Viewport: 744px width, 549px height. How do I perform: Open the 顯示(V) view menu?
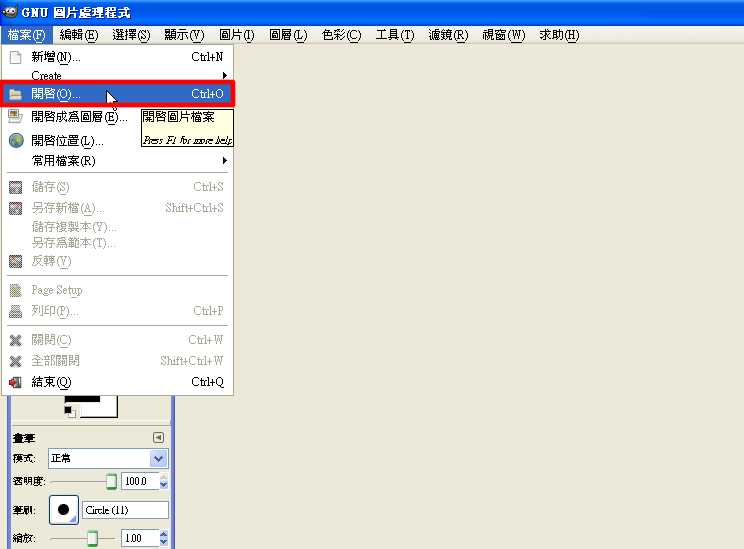[x=184, y=35]
